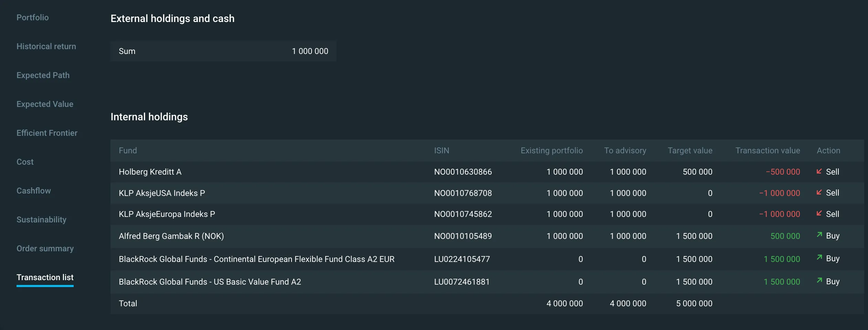
Task: Click the Internal holdings heading
Action: (x=149, y=117)
